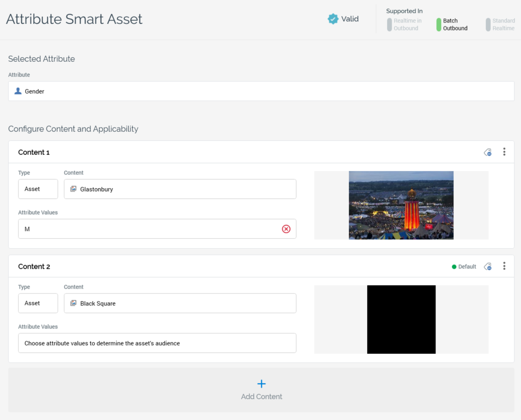Screen dimensions: 521x420
Task: Click the plus icon in Add Content
Action: (261, 384)
